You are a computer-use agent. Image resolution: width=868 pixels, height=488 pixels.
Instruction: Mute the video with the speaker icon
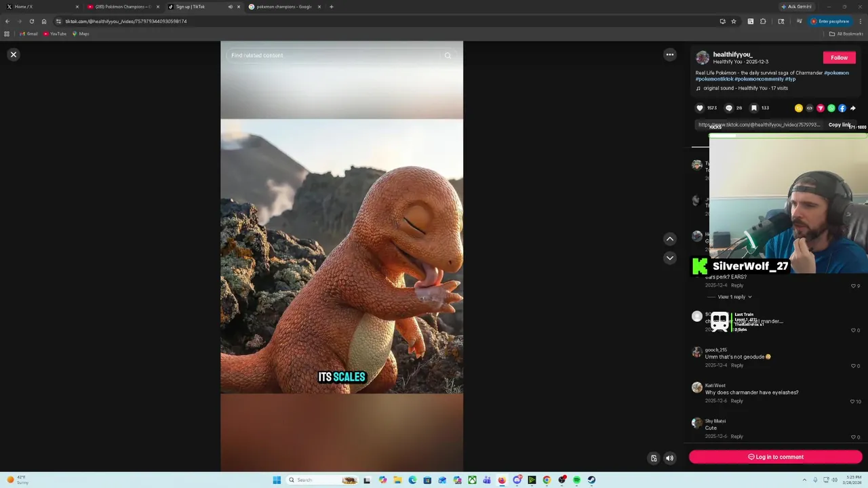[669, 458]
